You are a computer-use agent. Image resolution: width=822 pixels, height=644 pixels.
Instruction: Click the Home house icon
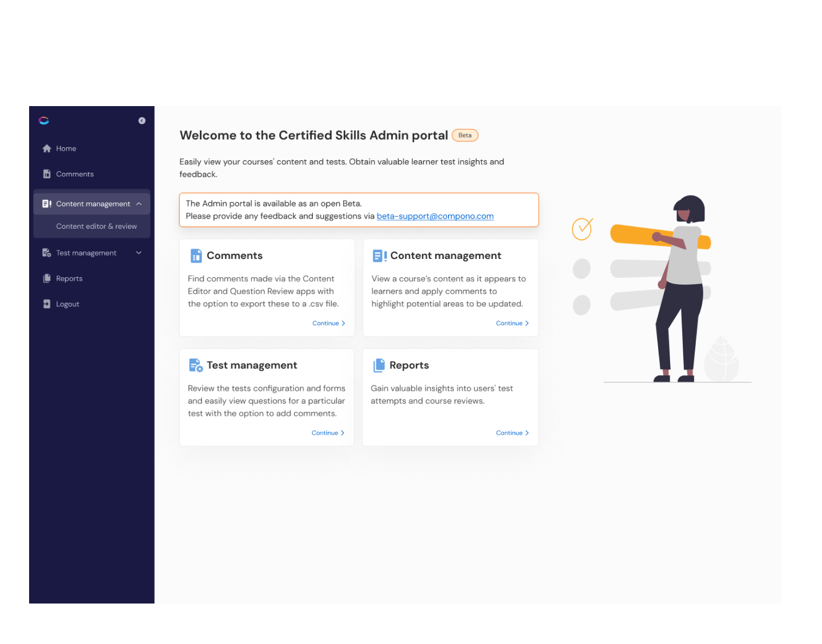point(47,148)
